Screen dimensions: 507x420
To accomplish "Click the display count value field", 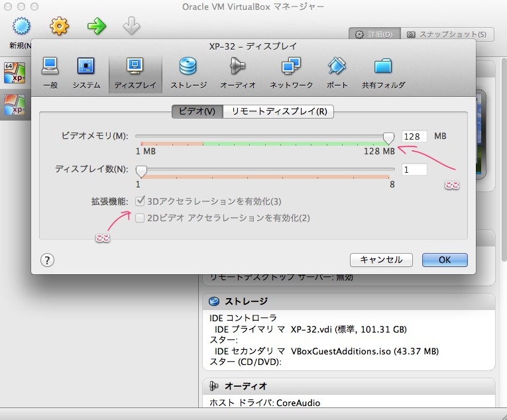I will [x=414, y=170].
